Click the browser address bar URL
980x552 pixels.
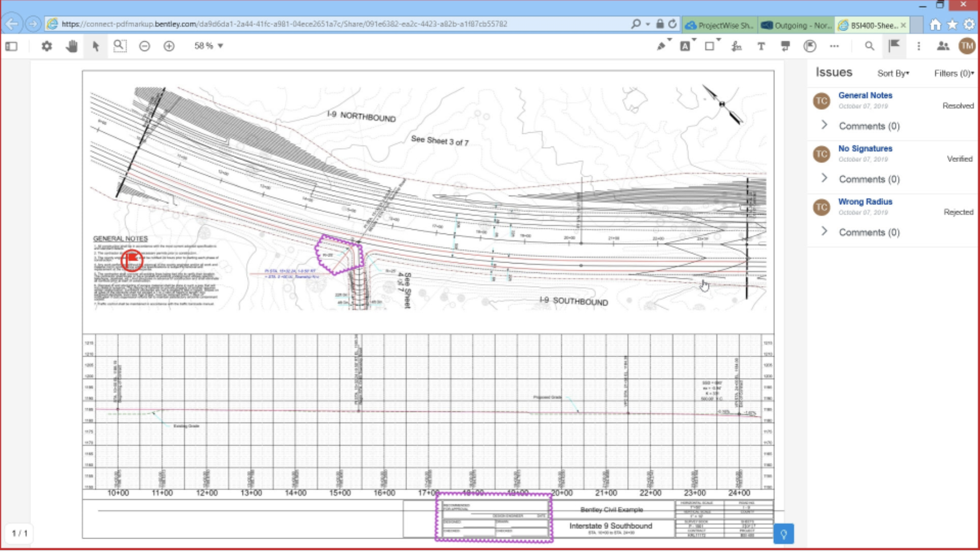pos(284,24)
